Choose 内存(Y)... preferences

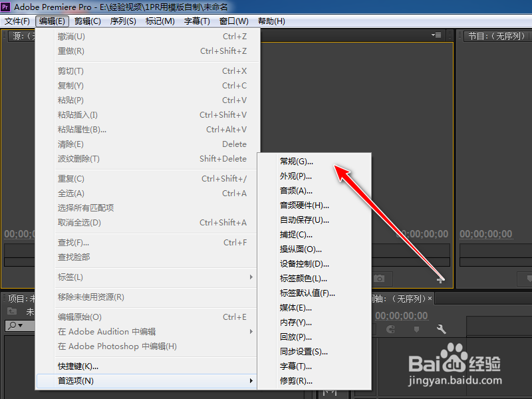click(314, 323)
